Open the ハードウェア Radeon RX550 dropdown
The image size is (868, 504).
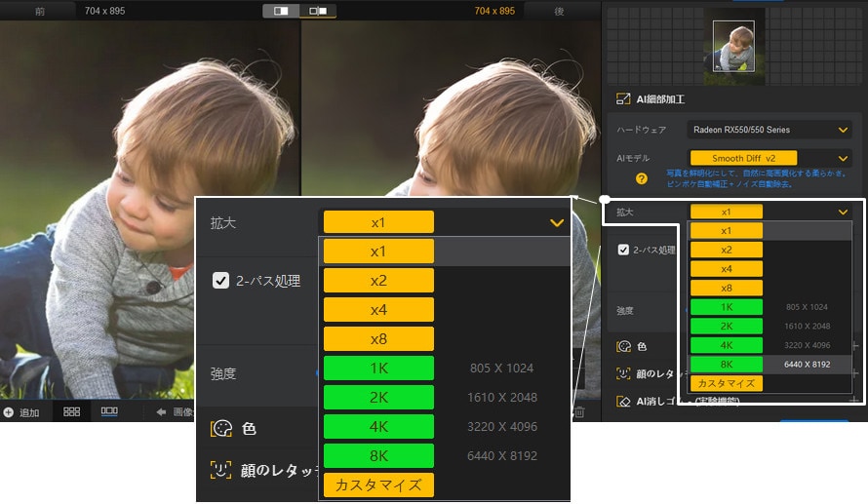click(x=769, y=130)
